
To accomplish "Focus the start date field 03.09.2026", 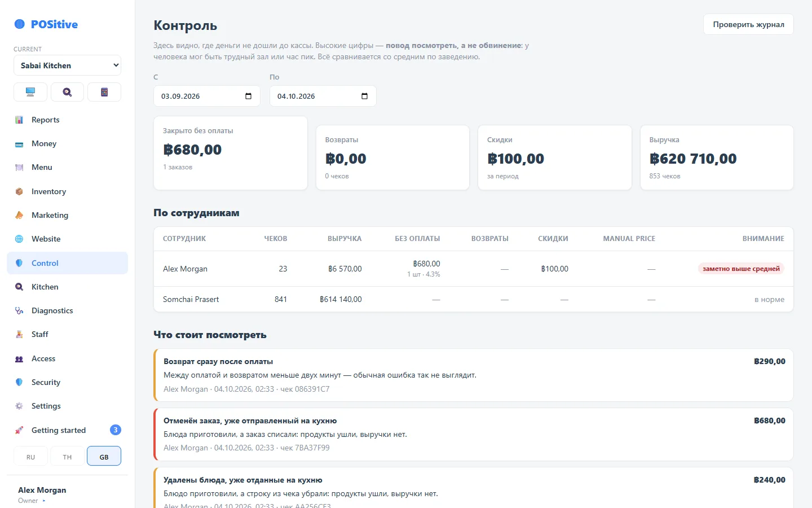I will 207,96.
